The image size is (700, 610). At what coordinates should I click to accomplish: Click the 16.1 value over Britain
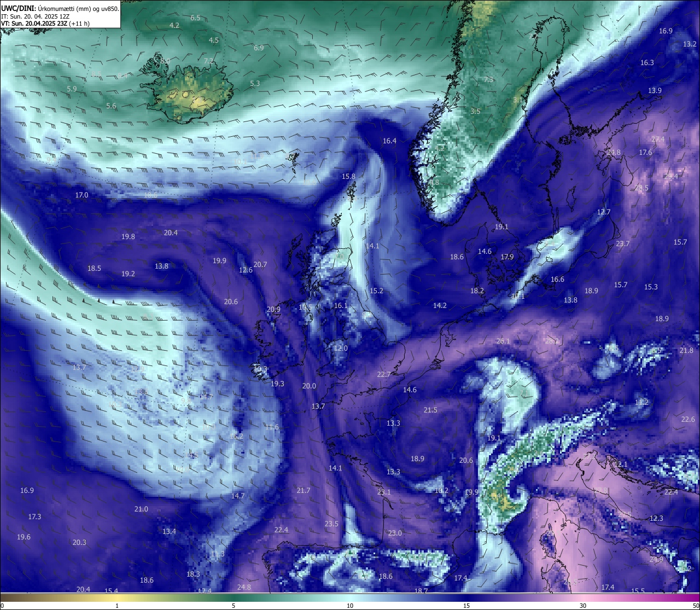pos(341,305)
